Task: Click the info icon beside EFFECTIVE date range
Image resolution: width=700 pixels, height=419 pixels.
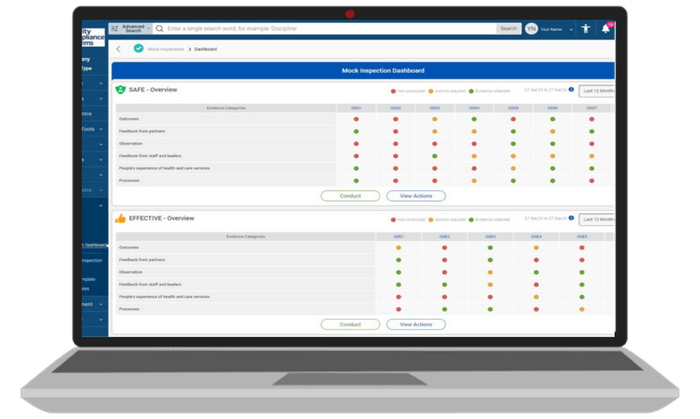Action: click(571, 218)
